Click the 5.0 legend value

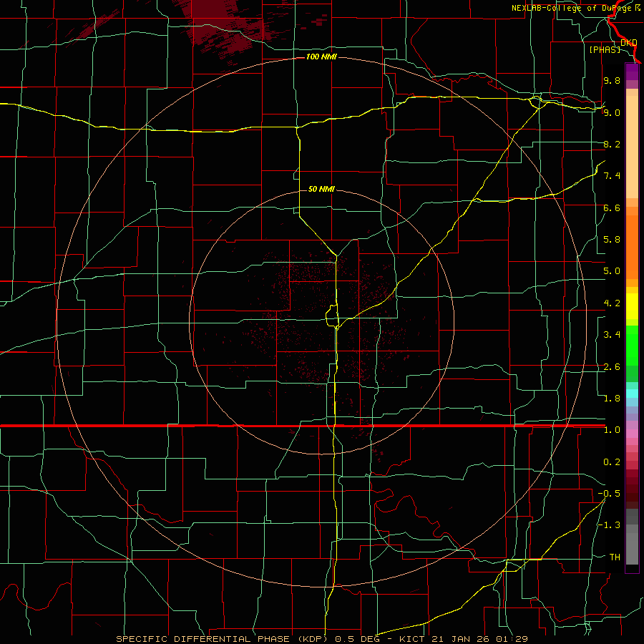click(x=612, y=271)
